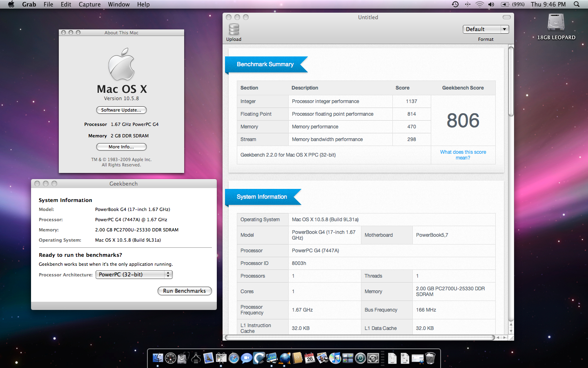Open the first PDF document in Dock
588x368 pixels.
click(392, 358)
